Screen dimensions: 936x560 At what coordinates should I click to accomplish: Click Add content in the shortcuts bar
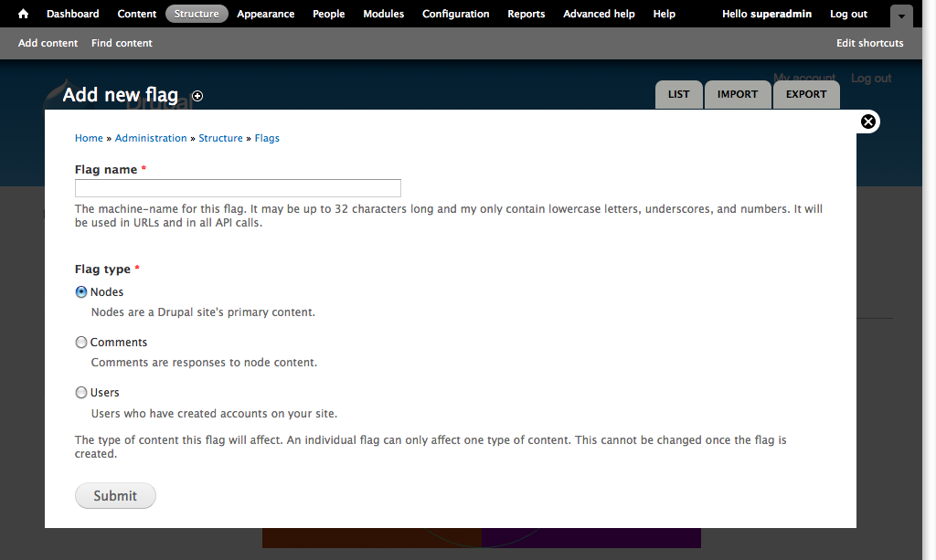click(x=48, y=42)
